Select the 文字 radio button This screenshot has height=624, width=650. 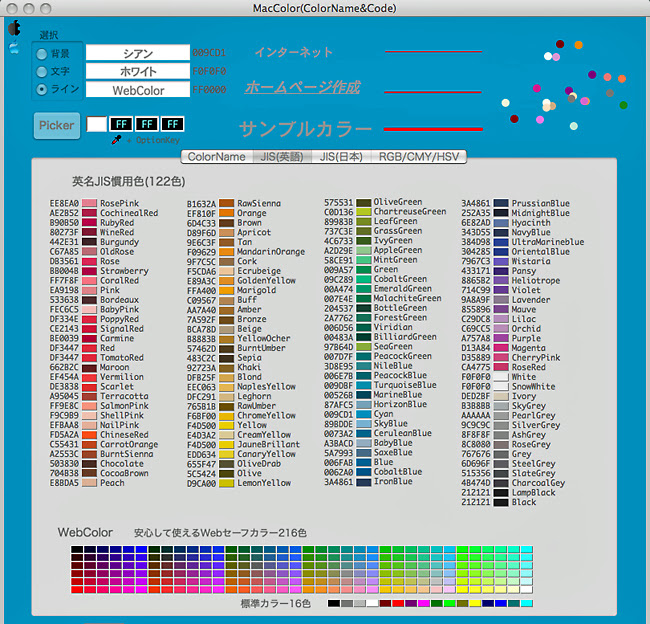(x=41, y=72)
